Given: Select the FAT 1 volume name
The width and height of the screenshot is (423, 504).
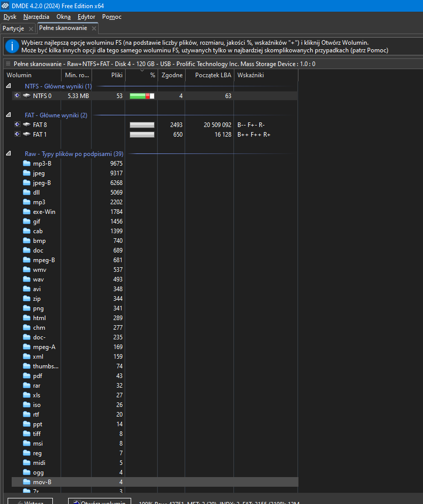Looking at the screenshot, I should coord(40,134).
